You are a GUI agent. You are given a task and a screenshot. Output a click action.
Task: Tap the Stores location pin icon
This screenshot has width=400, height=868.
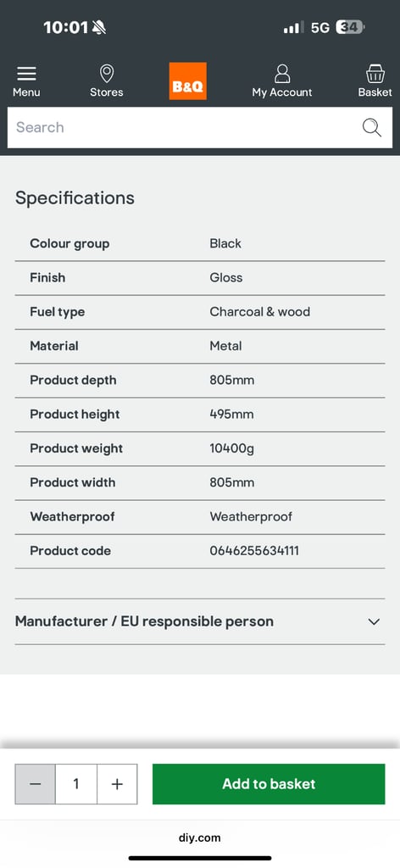point(106,74)
